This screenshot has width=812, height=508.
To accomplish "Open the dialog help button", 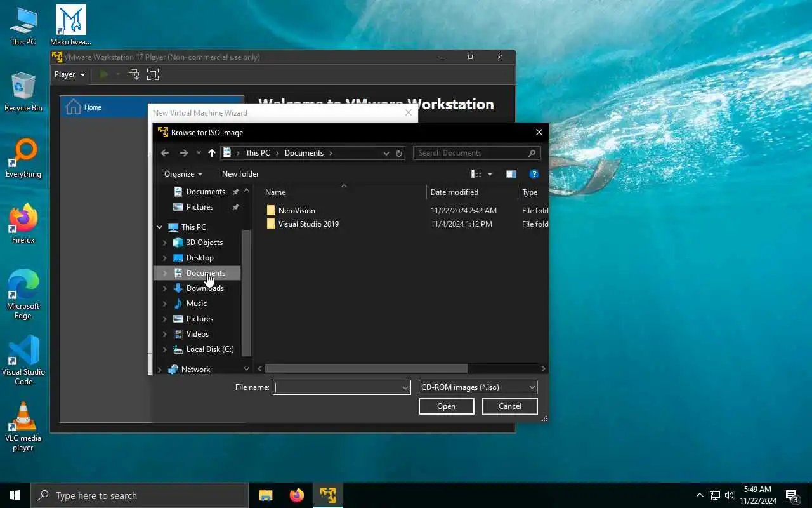I will [x=534, y=174].
